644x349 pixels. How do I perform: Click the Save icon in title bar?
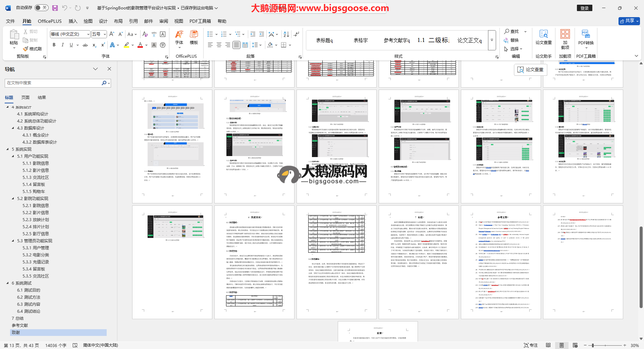click(55, 8)
